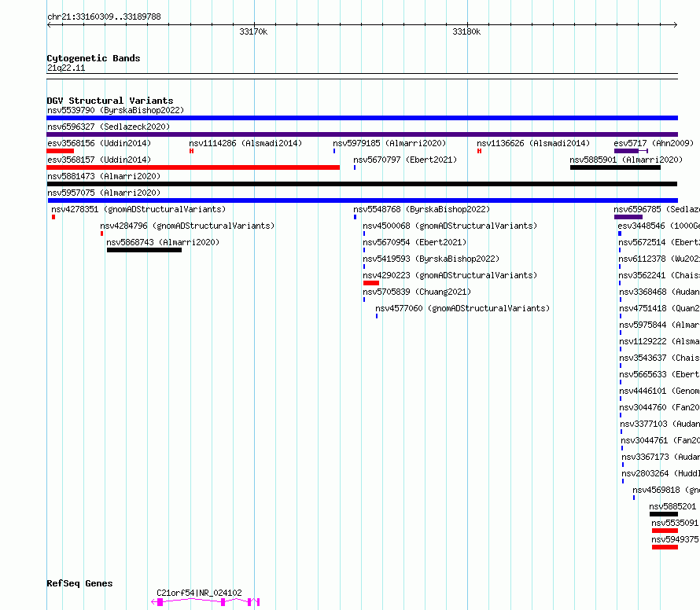
Task: Open the nsv5670797 (Ebert2021) label
Action: 405,160
